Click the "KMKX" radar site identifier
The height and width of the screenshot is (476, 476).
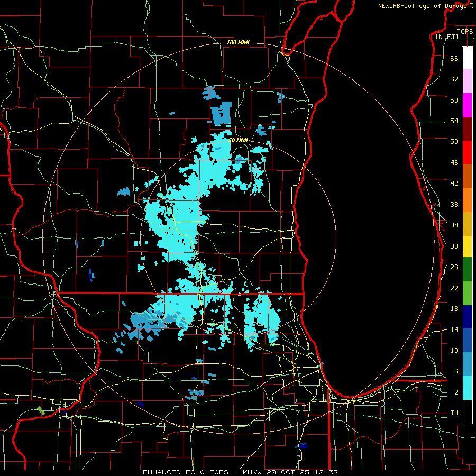253,472
